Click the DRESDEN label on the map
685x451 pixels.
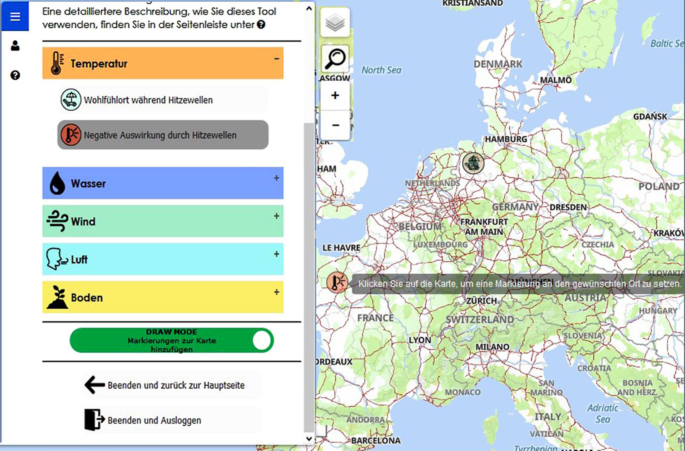coord(568,207)
